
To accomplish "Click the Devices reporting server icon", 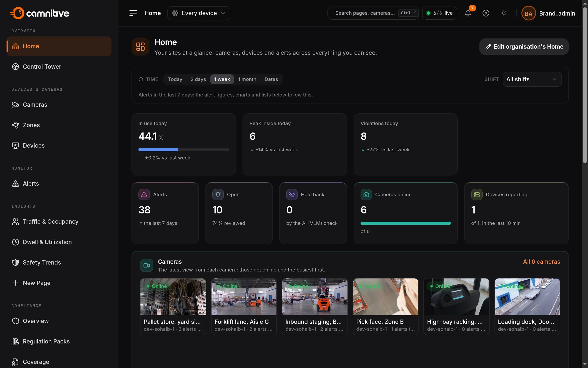I will [x=477, y=194].
